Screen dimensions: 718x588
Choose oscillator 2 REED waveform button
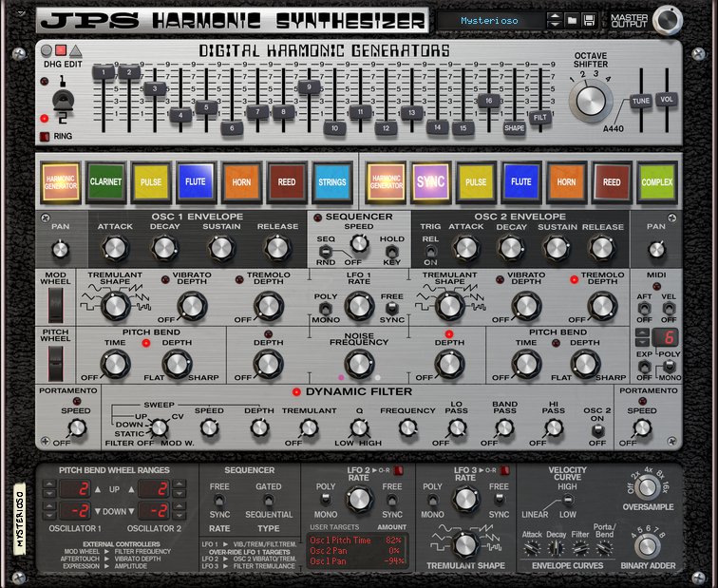612,181
